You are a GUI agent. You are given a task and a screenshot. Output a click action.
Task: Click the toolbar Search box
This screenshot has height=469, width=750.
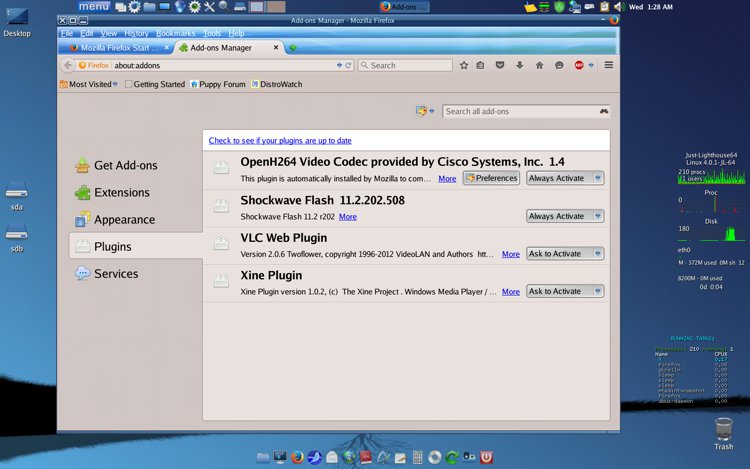tap(405, 65)
